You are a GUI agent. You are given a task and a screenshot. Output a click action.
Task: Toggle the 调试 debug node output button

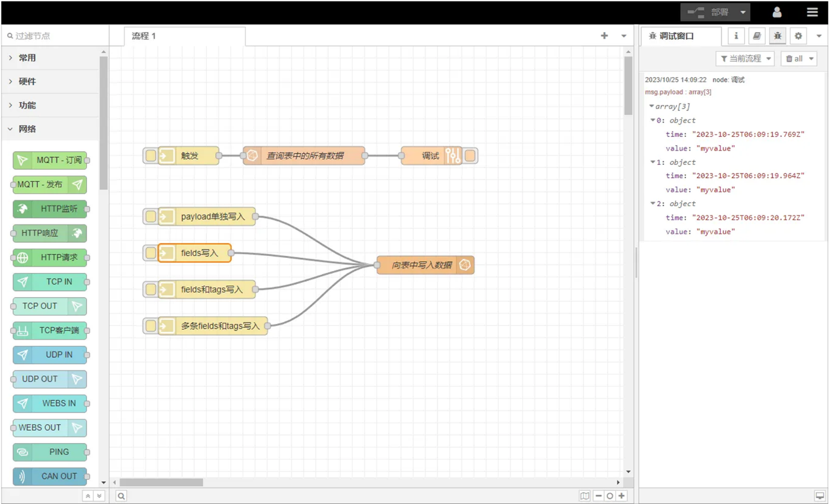470,156
